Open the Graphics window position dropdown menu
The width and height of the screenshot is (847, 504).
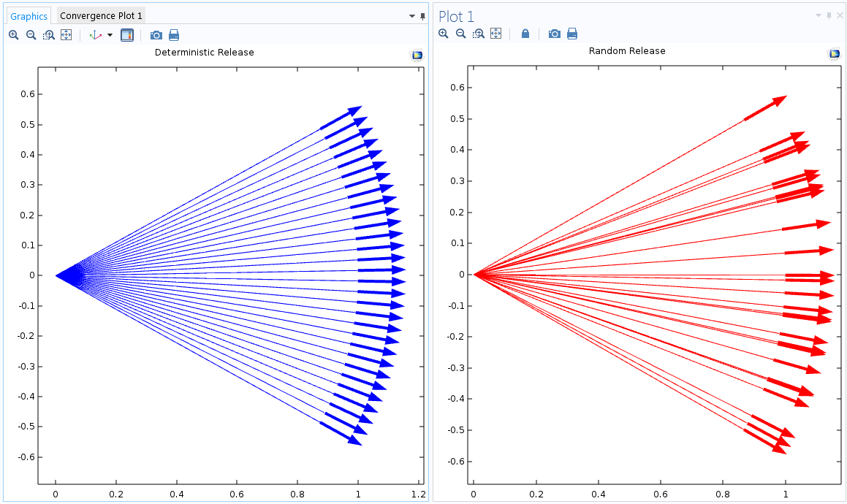click(x=412, y=16)
